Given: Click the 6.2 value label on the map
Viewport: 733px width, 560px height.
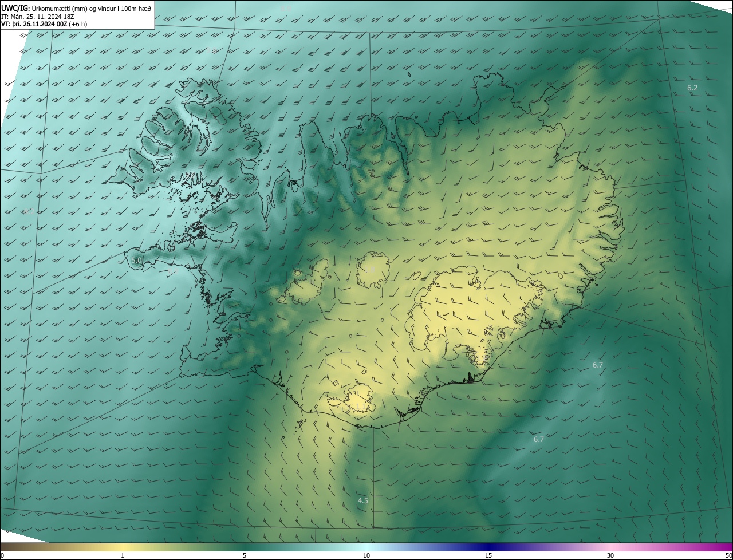Looking at the screenshot, I should (x=692, y=88).
